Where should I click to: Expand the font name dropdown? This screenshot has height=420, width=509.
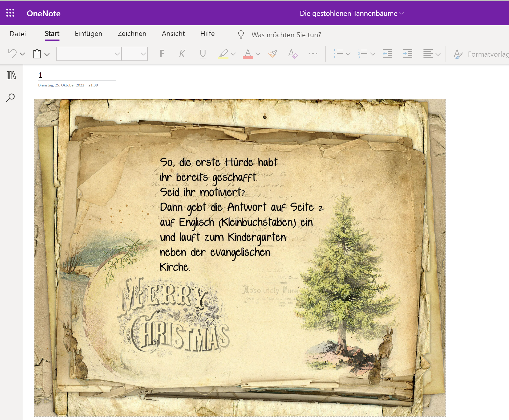pyautogui.click(x=117, y=54)
